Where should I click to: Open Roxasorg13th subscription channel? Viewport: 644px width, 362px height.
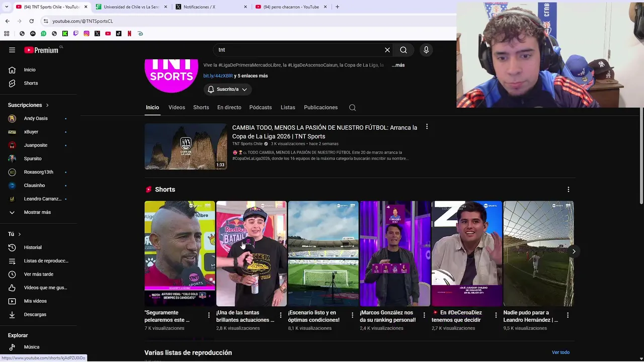point(39,172)
